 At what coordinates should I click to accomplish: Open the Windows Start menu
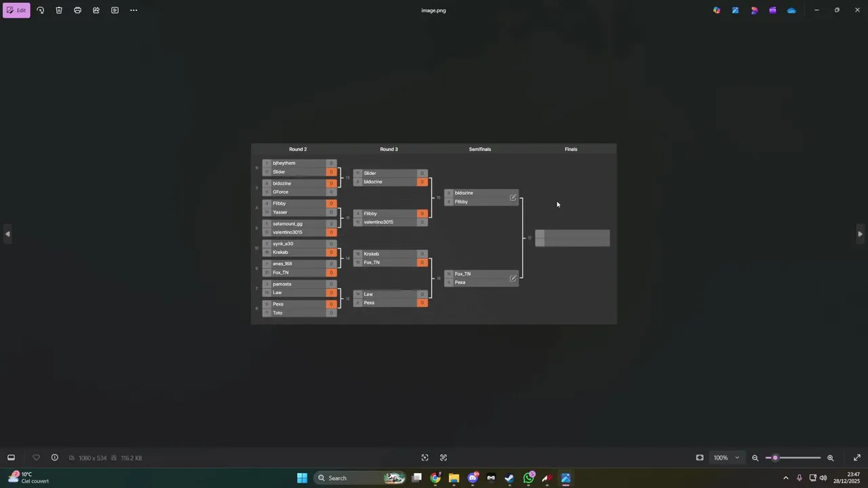(302, 478)
